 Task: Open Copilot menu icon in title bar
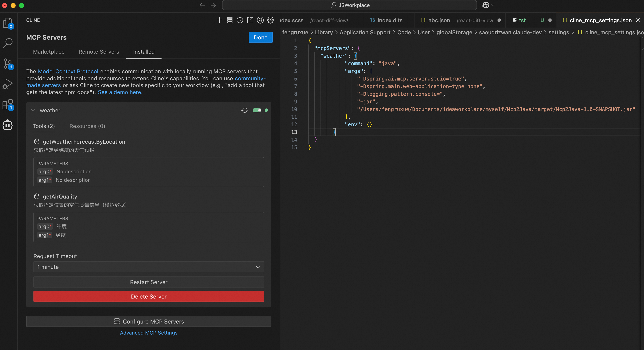[x=485, y=5]
